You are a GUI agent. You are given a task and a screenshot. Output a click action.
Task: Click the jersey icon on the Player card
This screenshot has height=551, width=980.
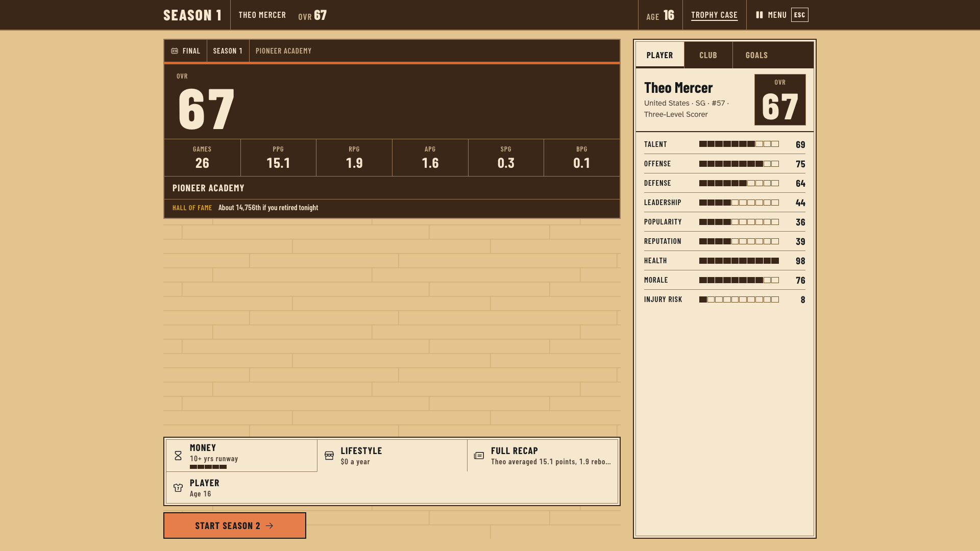point(178,488)
